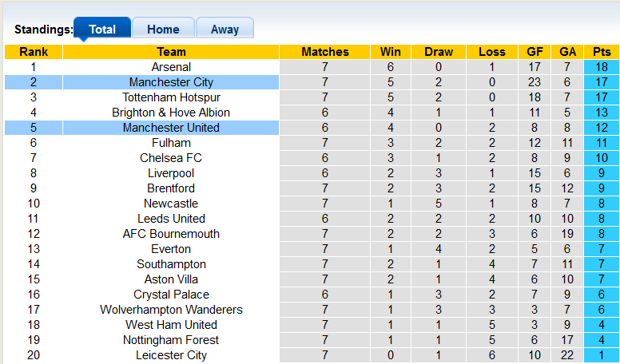
Task: Switch to the Total standings tab
Action: 102,30
